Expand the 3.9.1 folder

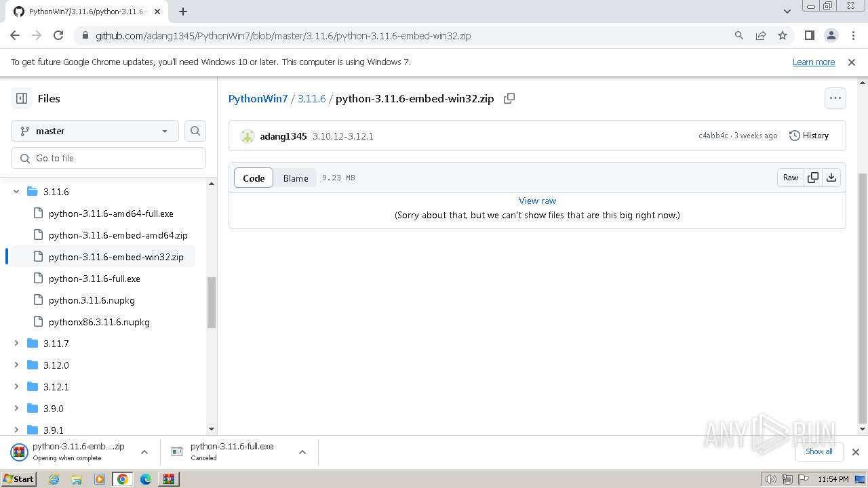click(16, 430)
